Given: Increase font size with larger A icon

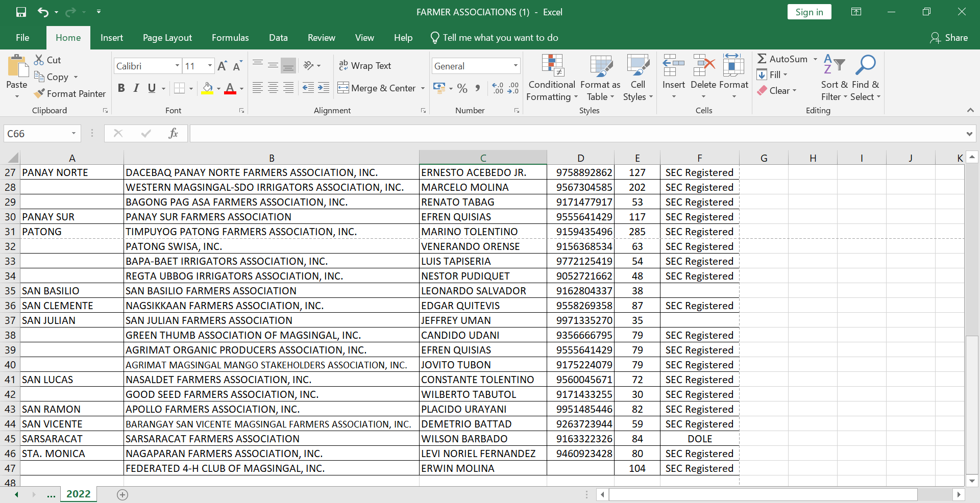Looking at the screenshot, I should 222,66.
